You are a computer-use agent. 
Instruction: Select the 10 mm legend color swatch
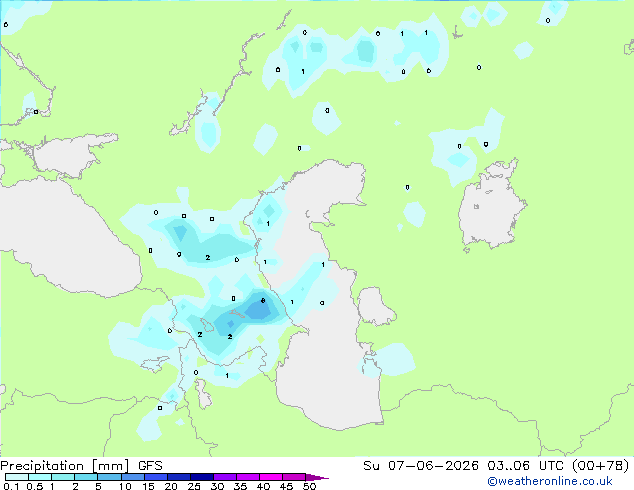pyautogui.click(x=132, y=477)
